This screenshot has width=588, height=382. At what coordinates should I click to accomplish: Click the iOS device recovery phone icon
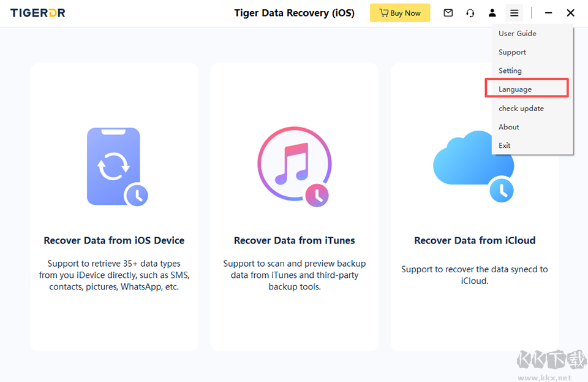(x=118, y=167)
